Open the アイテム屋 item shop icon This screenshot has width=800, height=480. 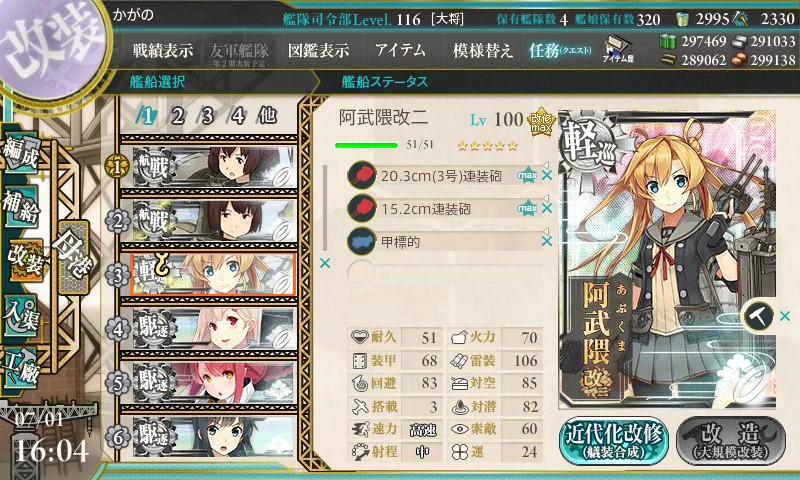pos(617,50)
